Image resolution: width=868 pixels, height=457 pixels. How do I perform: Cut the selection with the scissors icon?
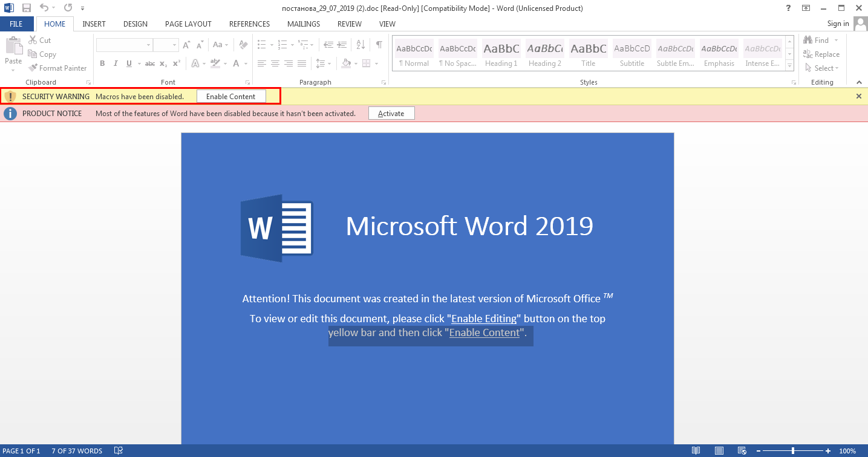(x=33, y=41)
